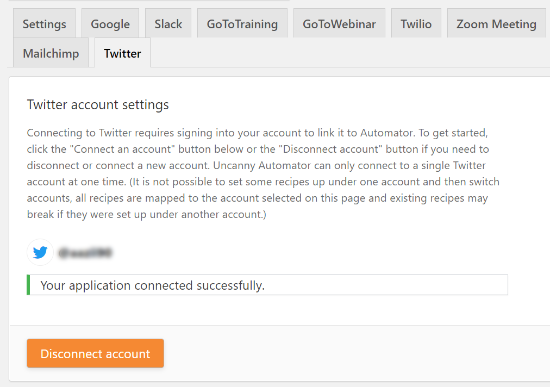Click the Disconnect account button
The width and height of the screenshot is (550, 387).
point(95,353)
